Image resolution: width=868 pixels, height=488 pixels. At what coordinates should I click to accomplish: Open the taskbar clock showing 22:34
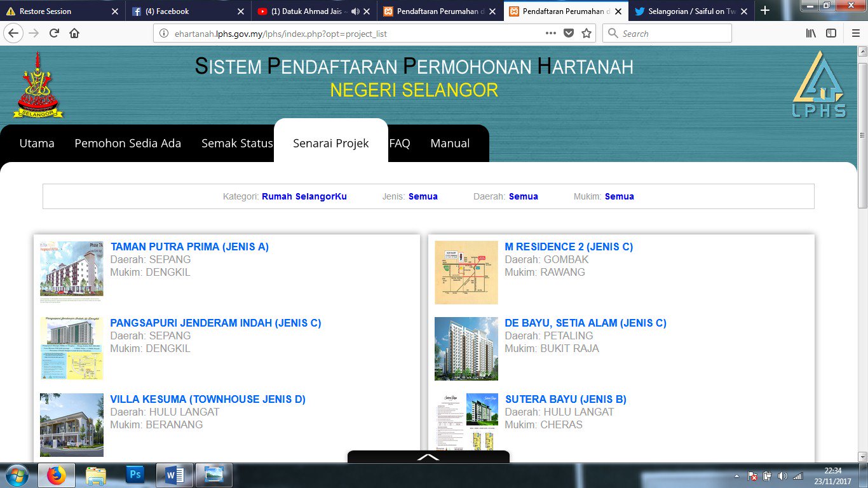833,476
